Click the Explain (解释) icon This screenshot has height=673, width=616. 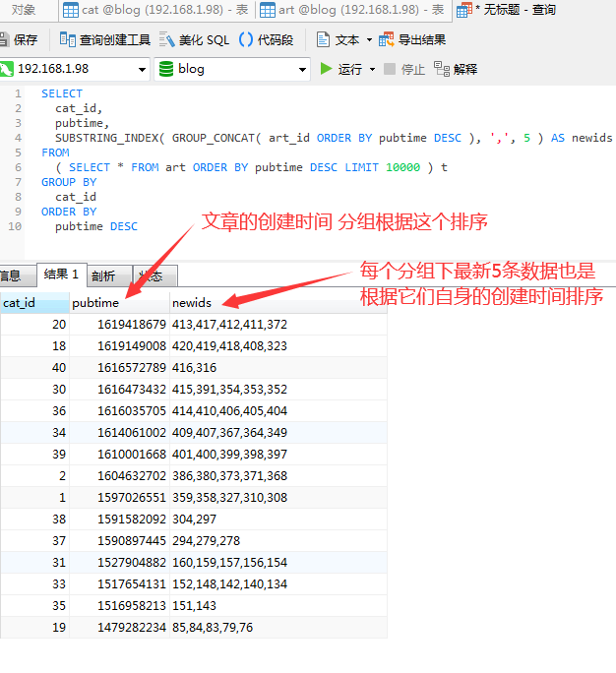(441, 69)
